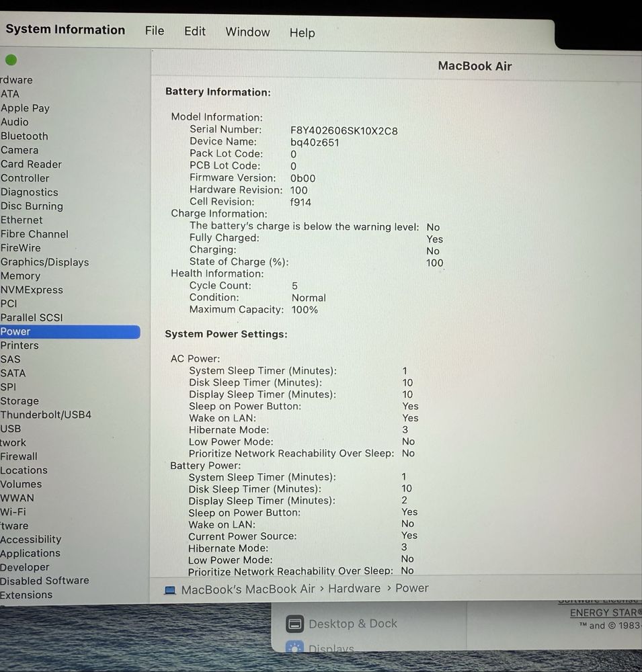Click the laptop icon in the path bar
Image resolution: width=642 pixels, height=672 pixels.
(170, 590)
